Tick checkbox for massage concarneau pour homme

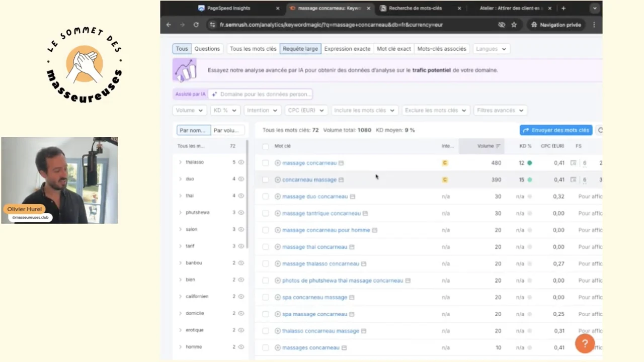click(265, 230)
